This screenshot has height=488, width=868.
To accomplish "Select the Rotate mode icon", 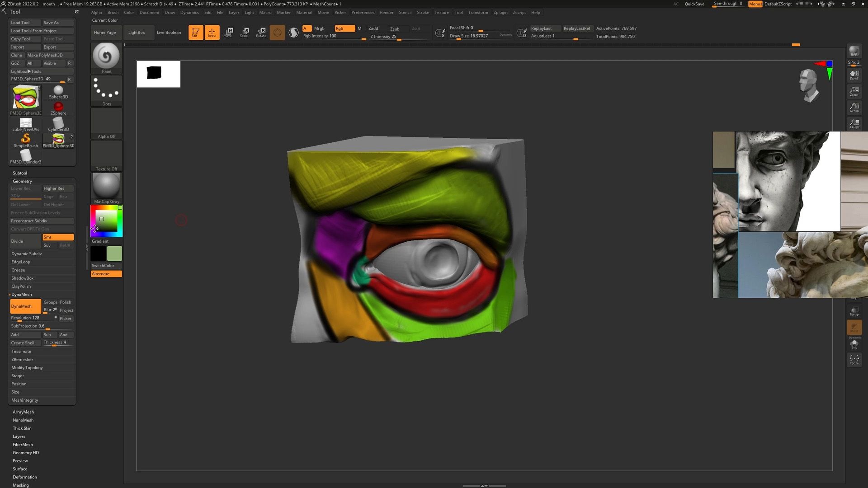I will point(261,32).
